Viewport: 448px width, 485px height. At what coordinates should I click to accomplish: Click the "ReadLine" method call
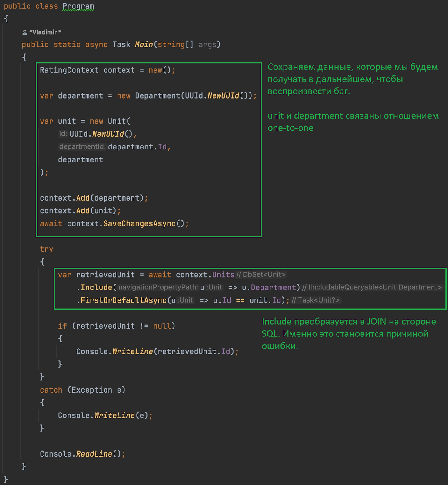pos(94,454)
